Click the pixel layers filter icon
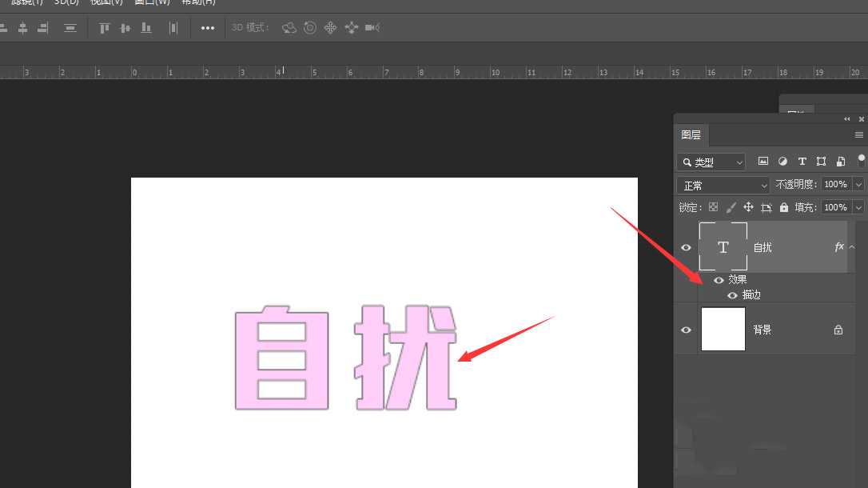This screenshot has height=488, width=868. click(x=763, y=161)
